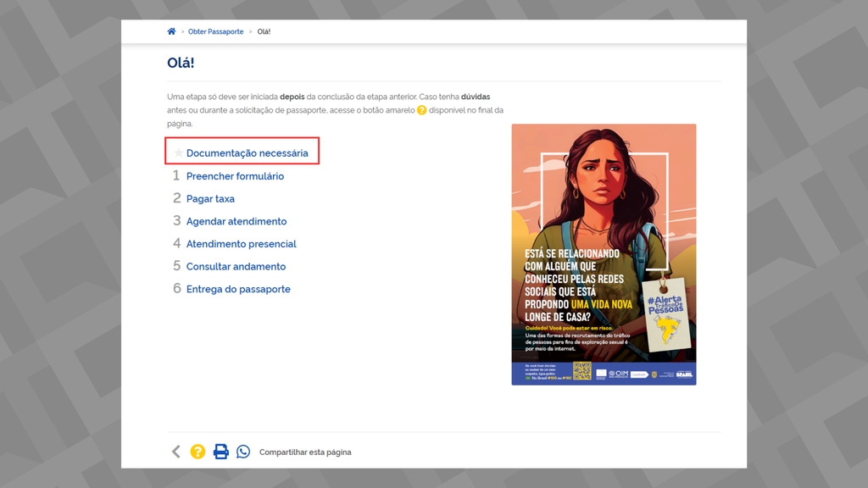Select the Atendimento presencial step

point(241,243)
